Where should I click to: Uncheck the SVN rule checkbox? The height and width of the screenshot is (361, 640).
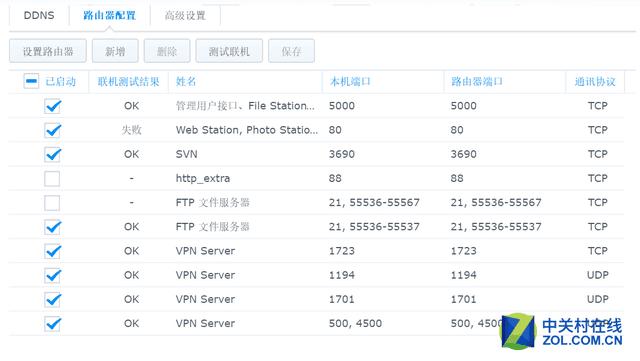coord(52,154)
